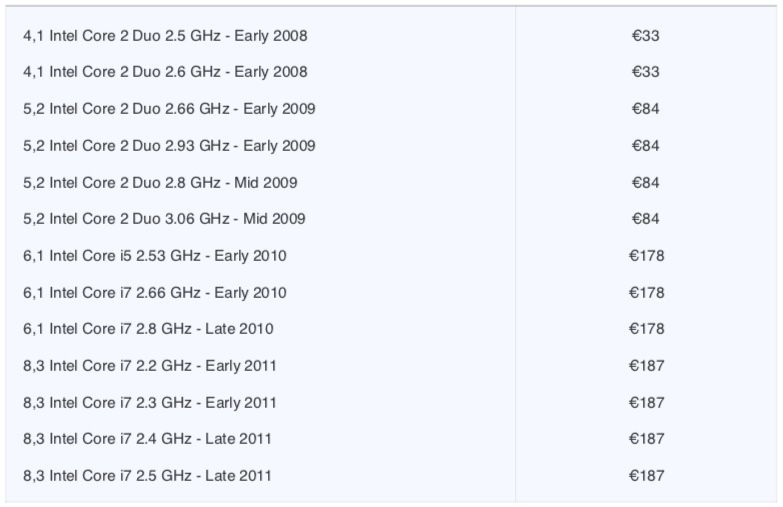Click the 5,2 Core 2 Duo 2.66 GHz Early 2009 entry

coord(169,109)
